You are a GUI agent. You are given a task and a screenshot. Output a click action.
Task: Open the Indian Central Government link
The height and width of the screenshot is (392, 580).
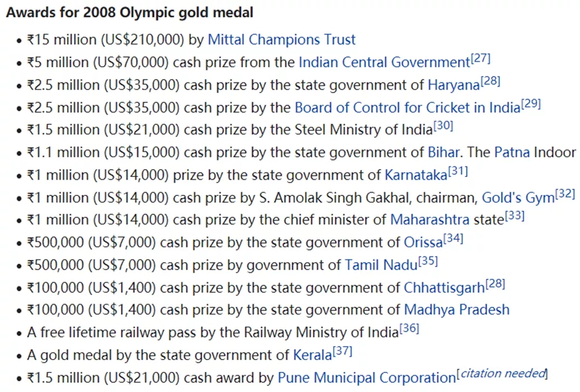(x=384, y=62)
